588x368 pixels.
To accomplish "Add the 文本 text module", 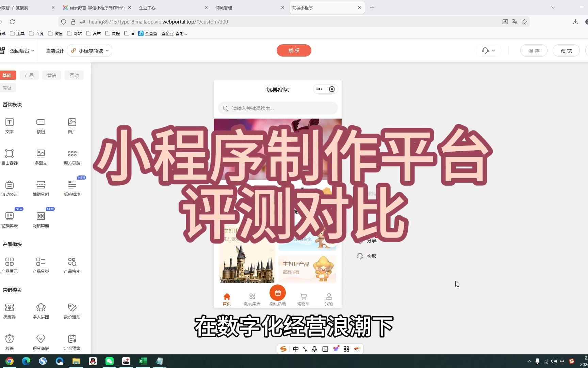I will (10, 125).
